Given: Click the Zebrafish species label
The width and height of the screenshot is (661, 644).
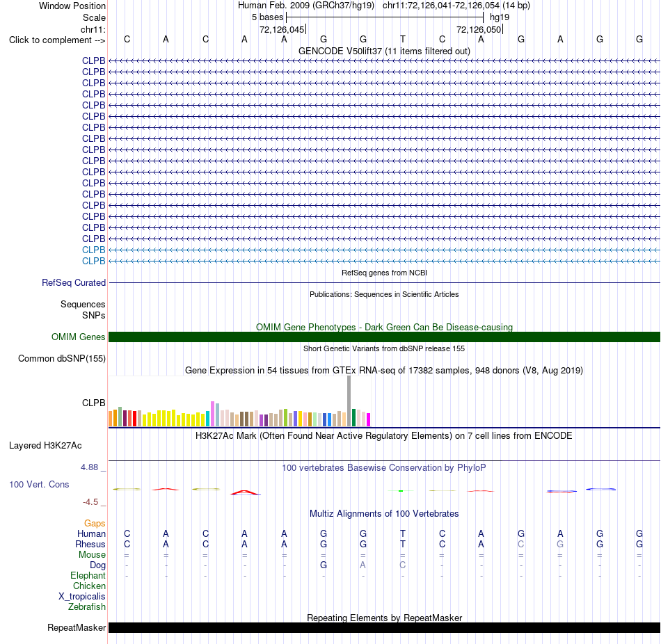Looking at the screenshot, I should (87, 607).
